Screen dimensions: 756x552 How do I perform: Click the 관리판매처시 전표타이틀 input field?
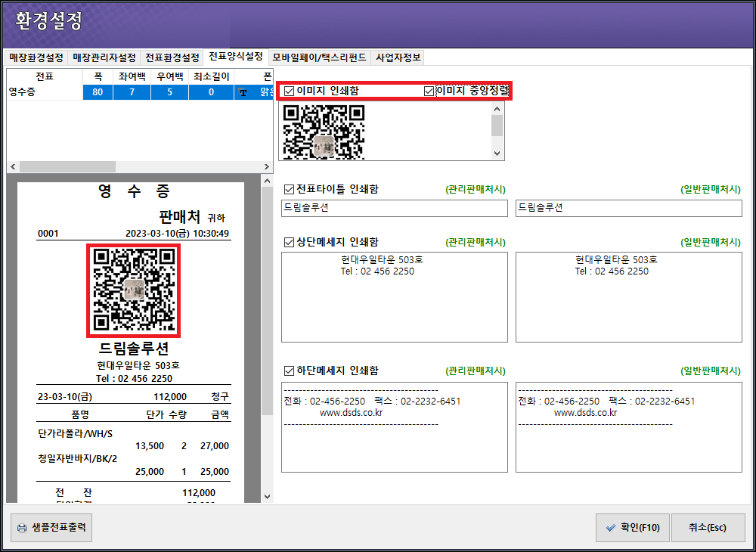pos(395,208)
